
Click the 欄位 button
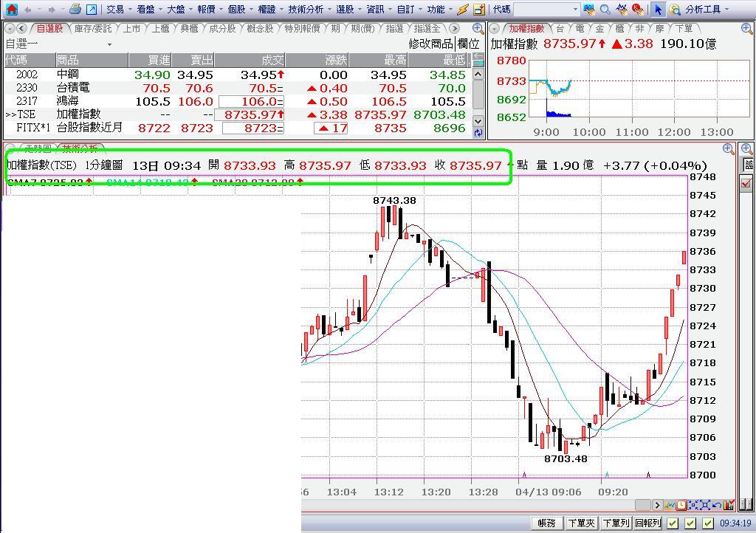point(469,44)
